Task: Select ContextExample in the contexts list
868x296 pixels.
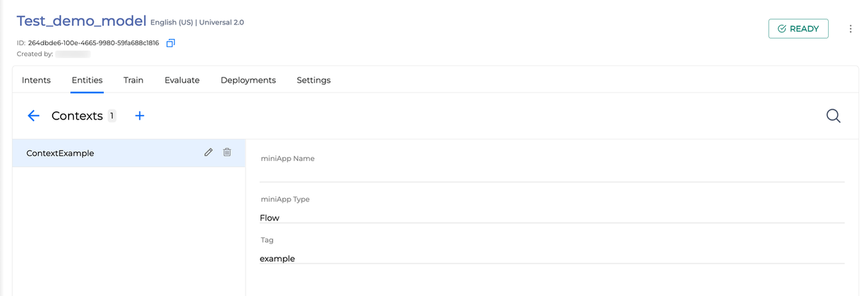Action: tap(129, 153)
